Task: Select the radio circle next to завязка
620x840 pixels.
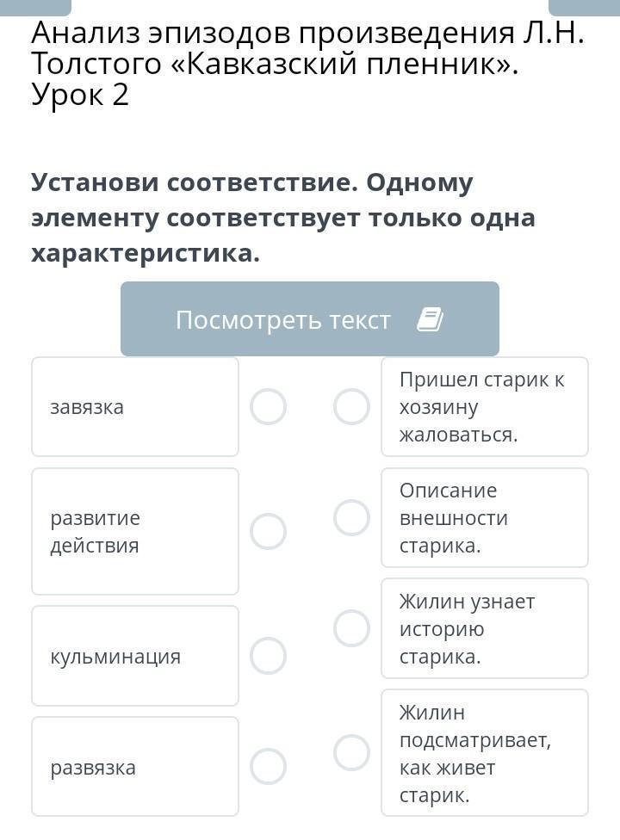Action: [x=268, y=406]
